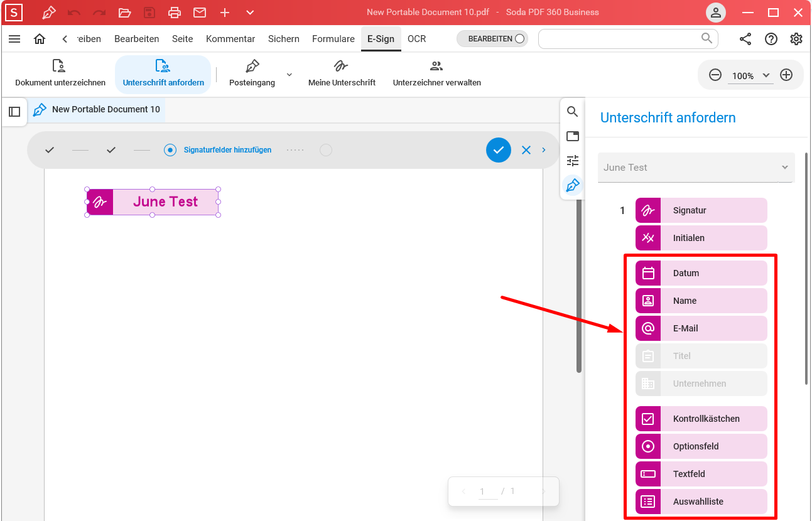Add an Initialen field
812x521 pixels.
pyautogui.click(x=701, y=238)
